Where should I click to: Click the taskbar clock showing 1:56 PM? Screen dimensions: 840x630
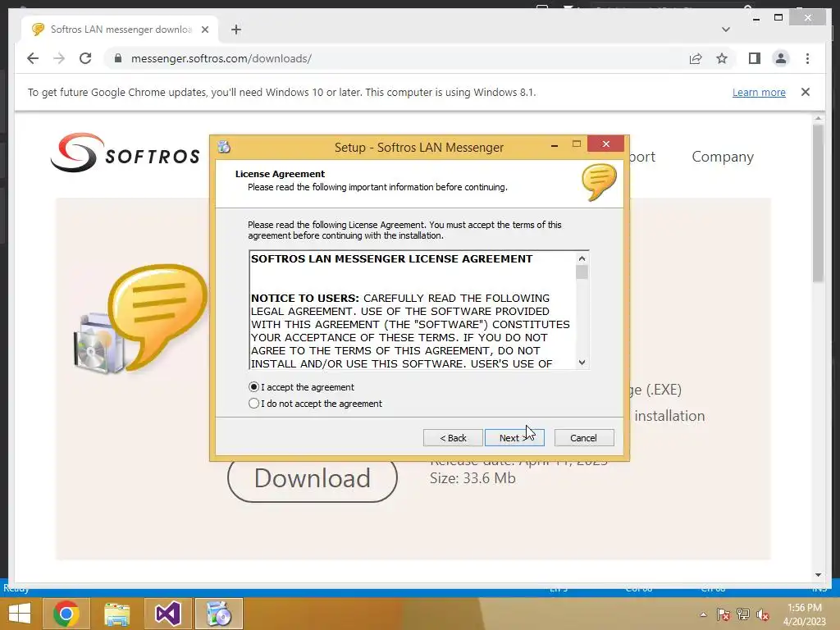804,614
